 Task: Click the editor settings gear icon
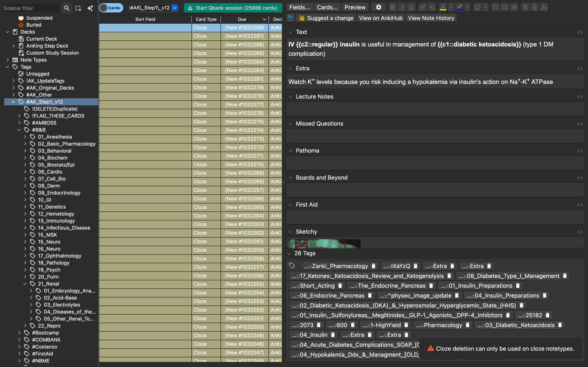pos(379,7)
